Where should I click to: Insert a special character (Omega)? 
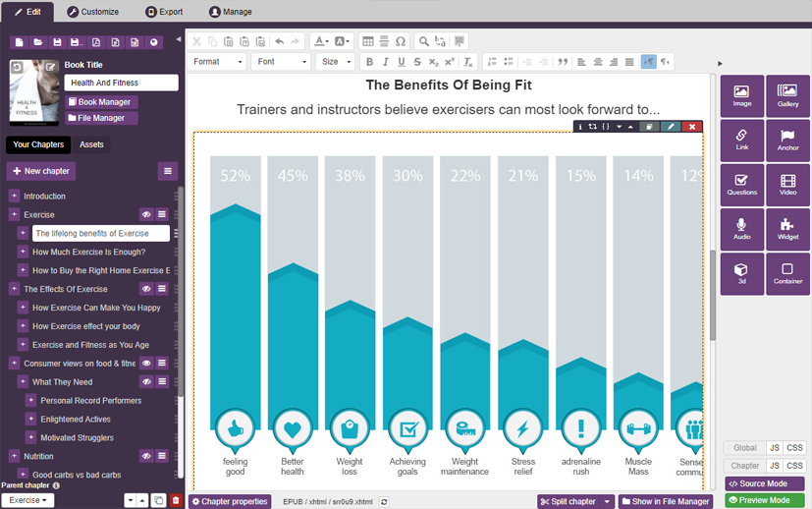tap(401, 41)
